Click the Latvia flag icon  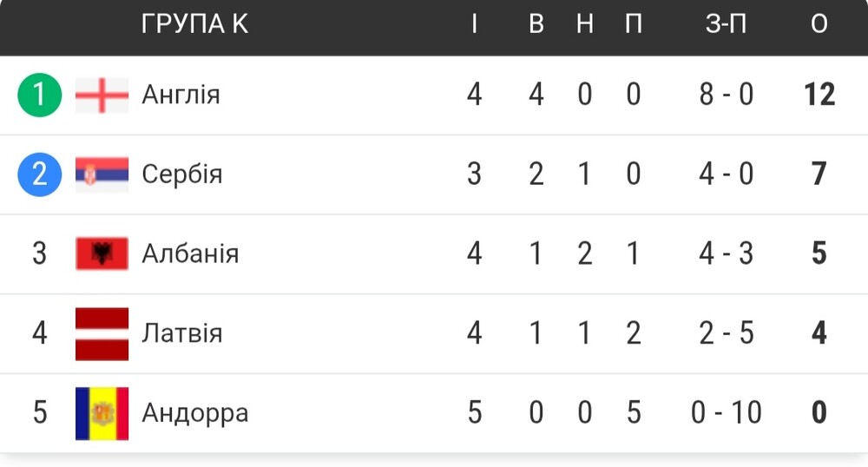point(102,333)
